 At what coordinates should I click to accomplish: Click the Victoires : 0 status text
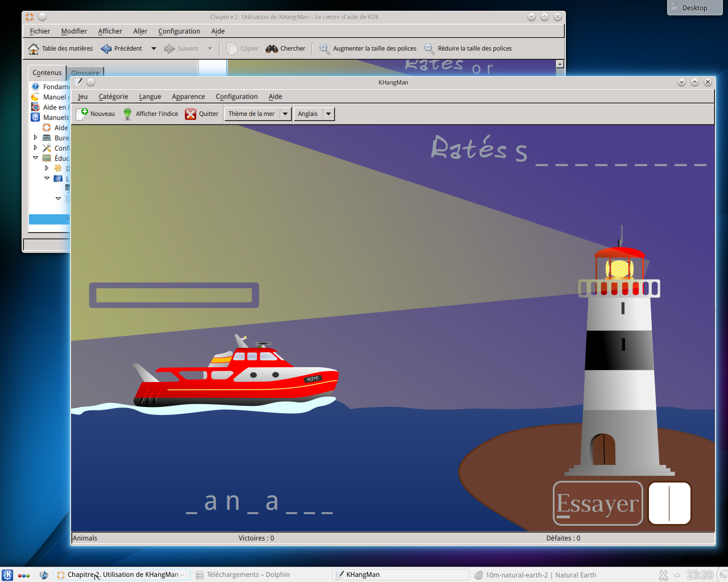256,538
